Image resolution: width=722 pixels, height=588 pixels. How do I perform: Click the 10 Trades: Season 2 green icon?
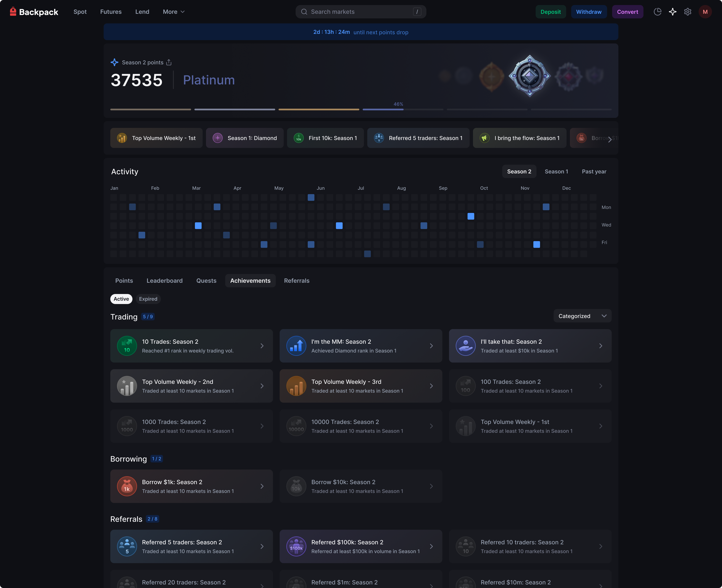(127, 346)
